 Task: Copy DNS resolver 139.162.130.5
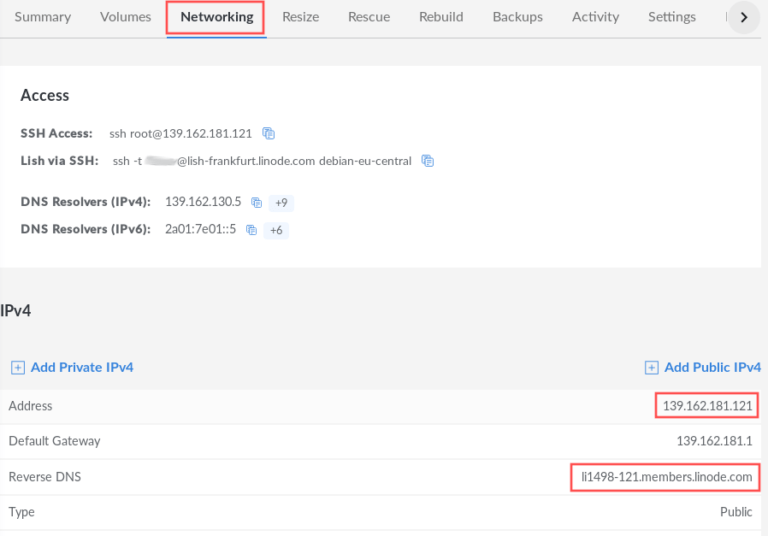point(256,202)
